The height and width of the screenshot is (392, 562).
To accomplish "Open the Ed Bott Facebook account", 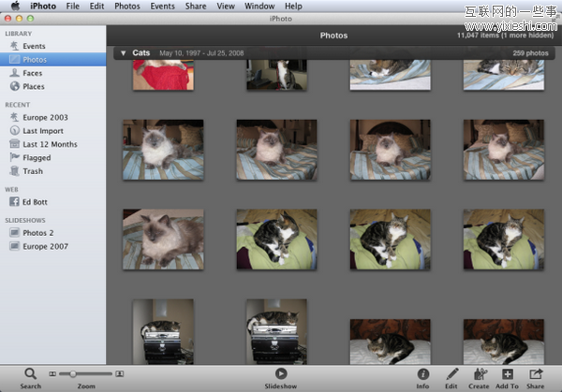I will [37, 201].
